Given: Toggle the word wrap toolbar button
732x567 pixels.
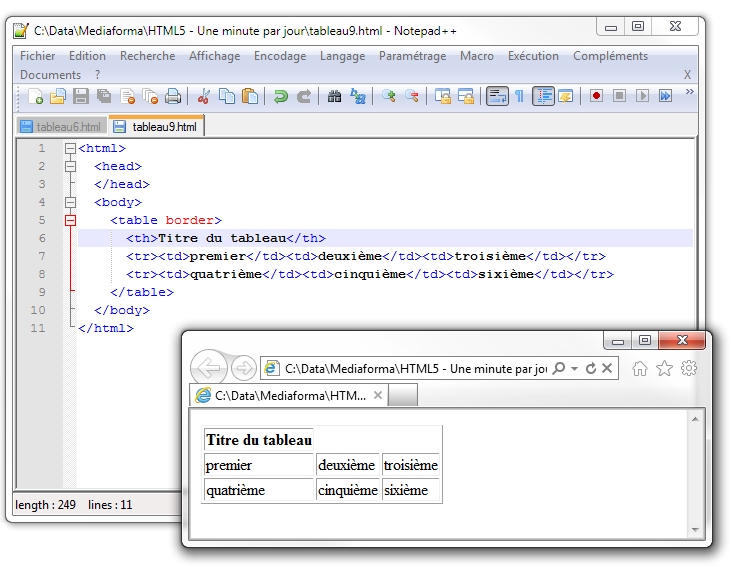Looking at the screenshot, I should (x=497, y=97).
